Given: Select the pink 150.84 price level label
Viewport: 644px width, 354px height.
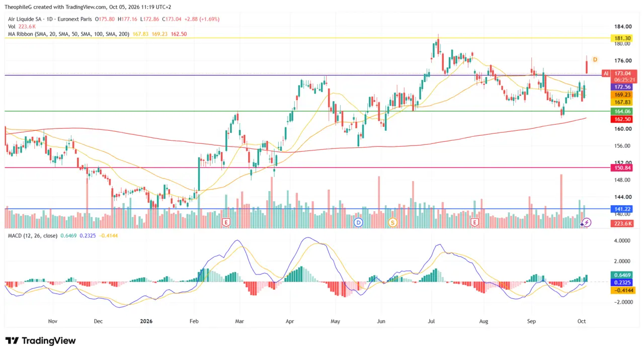Looking at the screenshot, I should coord(621,167).
